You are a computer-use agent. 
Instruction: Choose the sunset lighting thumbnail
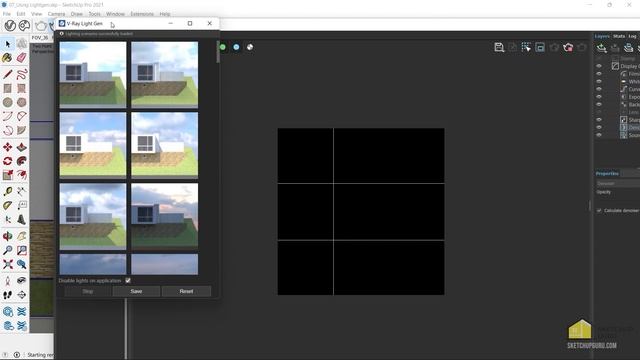[164, 216]
